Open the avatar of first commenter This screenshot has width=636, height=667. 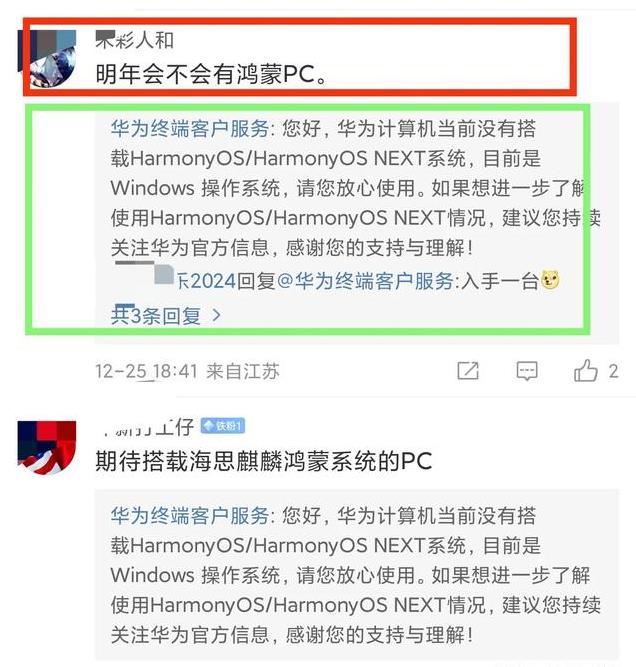click(x=47, y=58)
